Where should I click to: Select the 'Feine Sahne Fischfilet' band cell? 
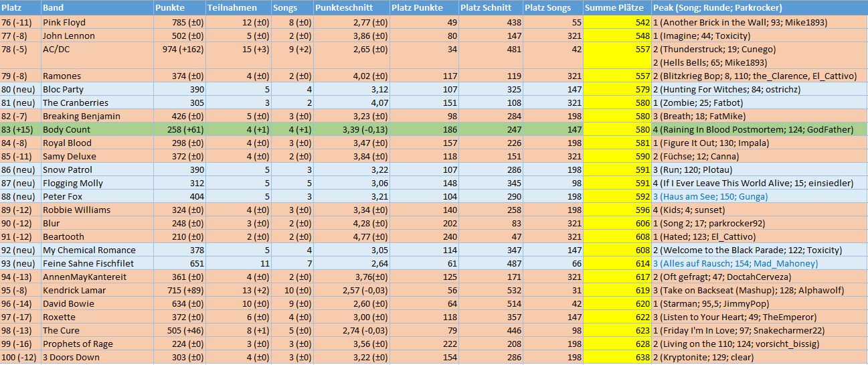[x=96, y=263]
